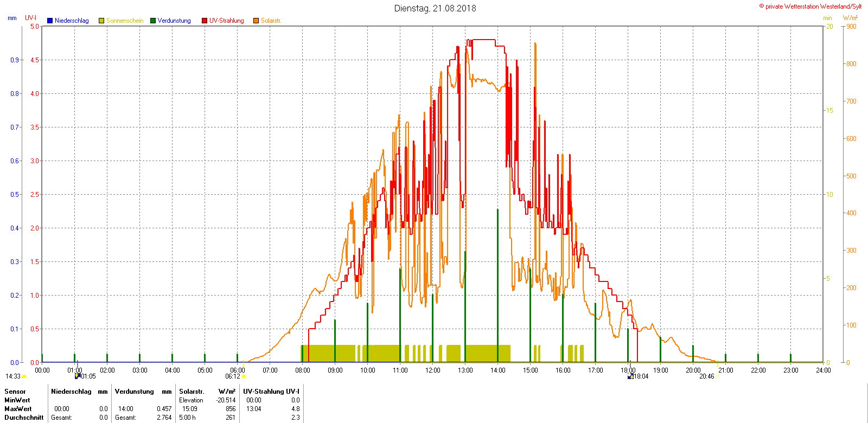Click the 0.457 Verdunstung maximum value
This screenshot has height=423, width=868.
164,409
